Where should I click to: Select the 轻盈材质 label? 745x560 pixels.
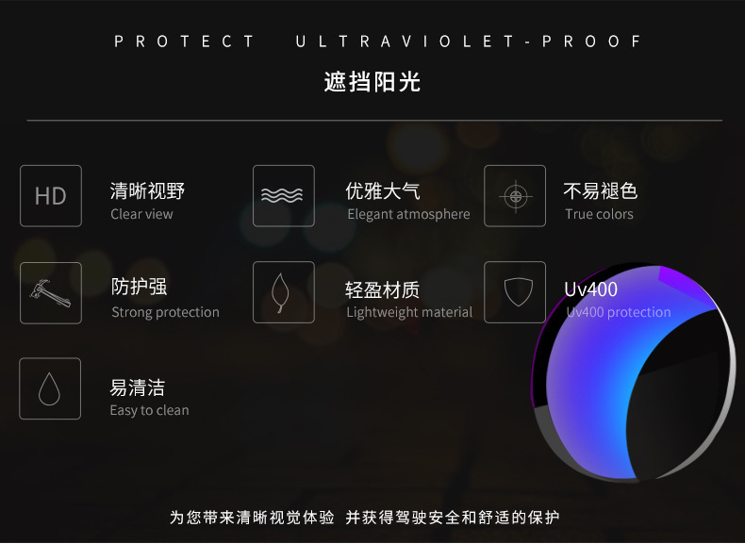pyautogui.click(x=383, y=289)
